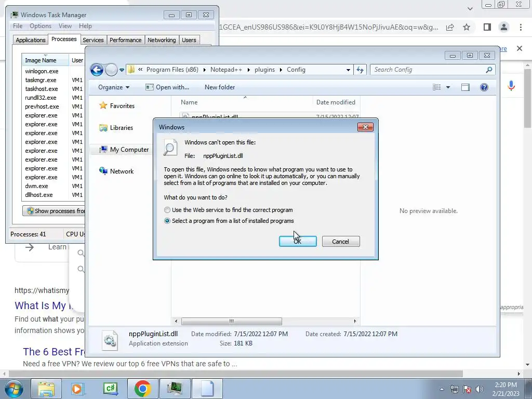Refresh the Config folder view
The width and height of the screenshot is (532, 399).
pos(360,70)
